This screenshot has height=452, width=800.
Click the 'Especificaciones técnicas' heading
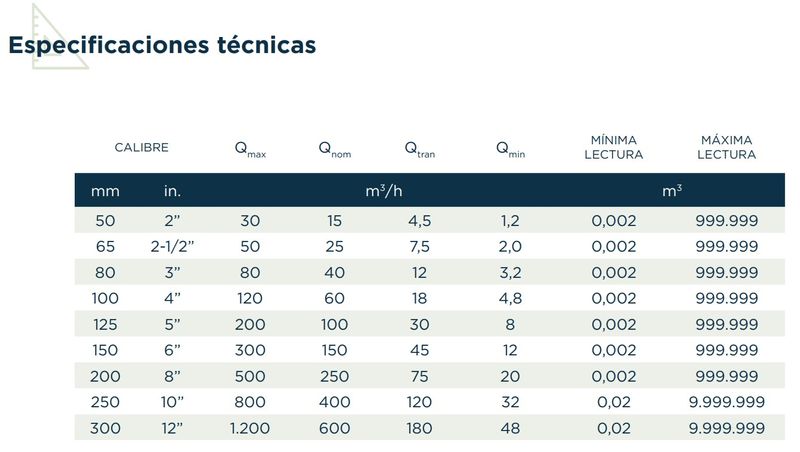162,45
